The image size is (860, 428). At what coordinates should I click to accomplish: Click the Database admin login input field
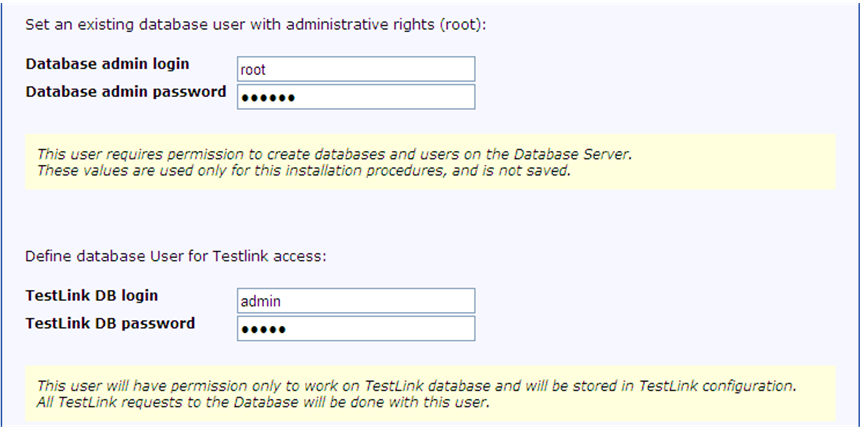[355, 69]
